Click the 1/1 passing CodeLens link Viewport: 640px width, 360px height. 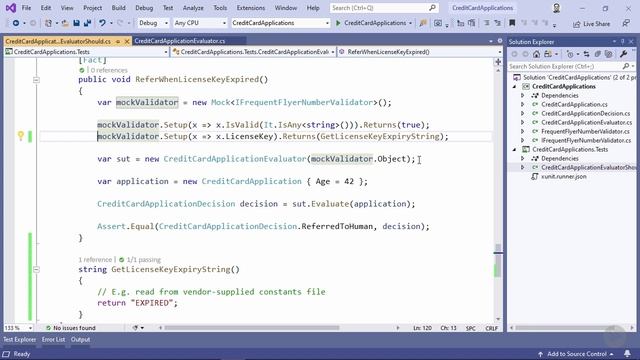140,260
